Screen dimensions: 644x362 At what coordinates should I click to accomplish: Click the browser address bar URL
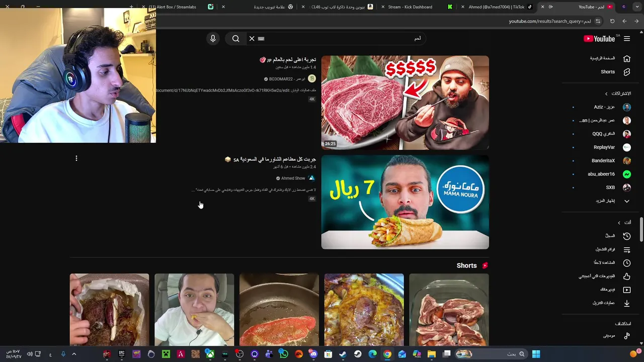549,21
